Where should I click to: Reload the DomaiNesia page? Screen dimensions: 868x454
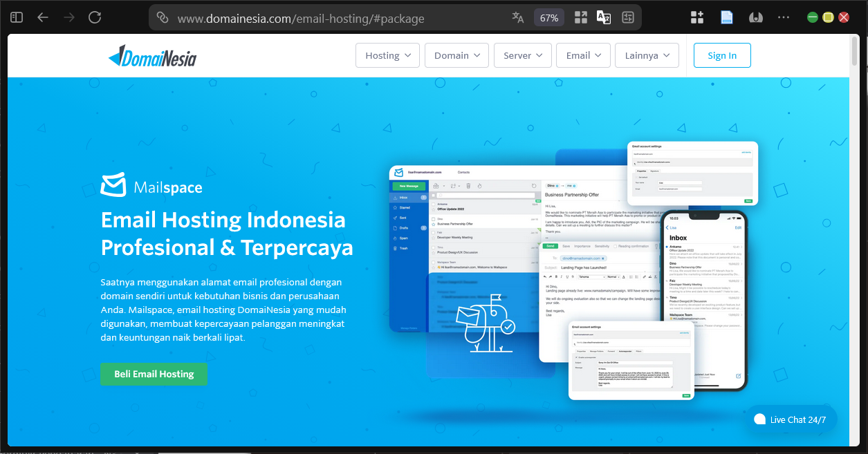95,17
